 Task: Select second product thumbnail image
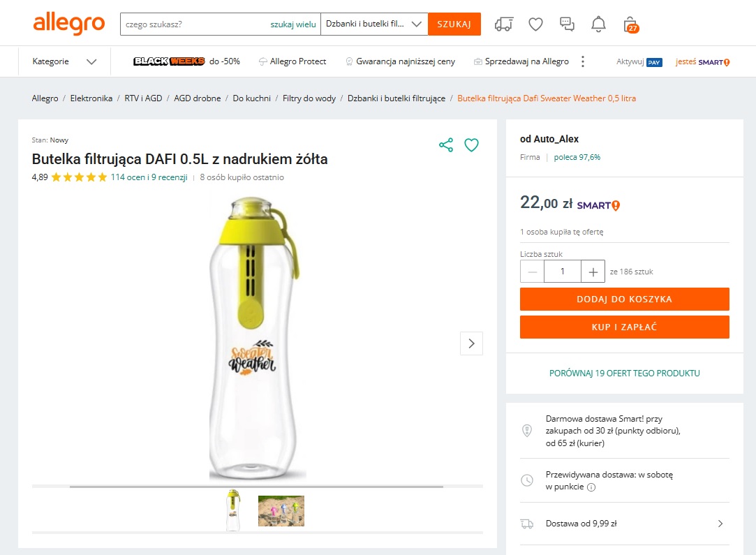[x=281, y=511]
